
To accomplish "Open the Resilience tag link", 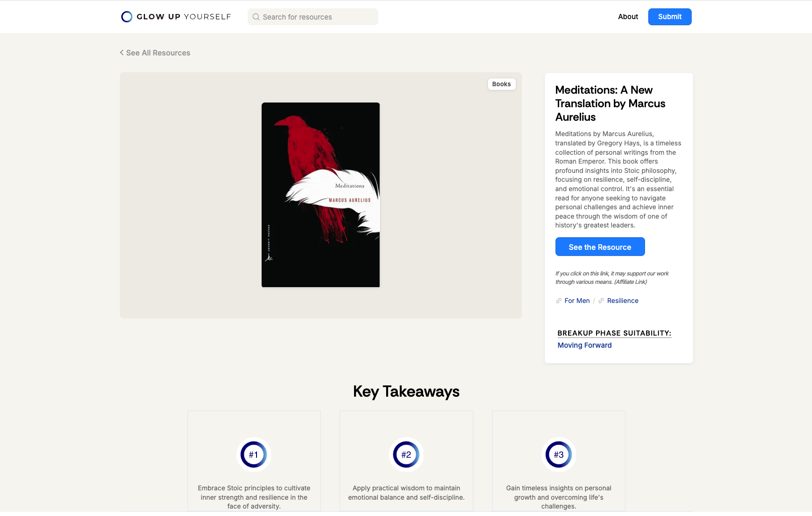I will [623, 301].
